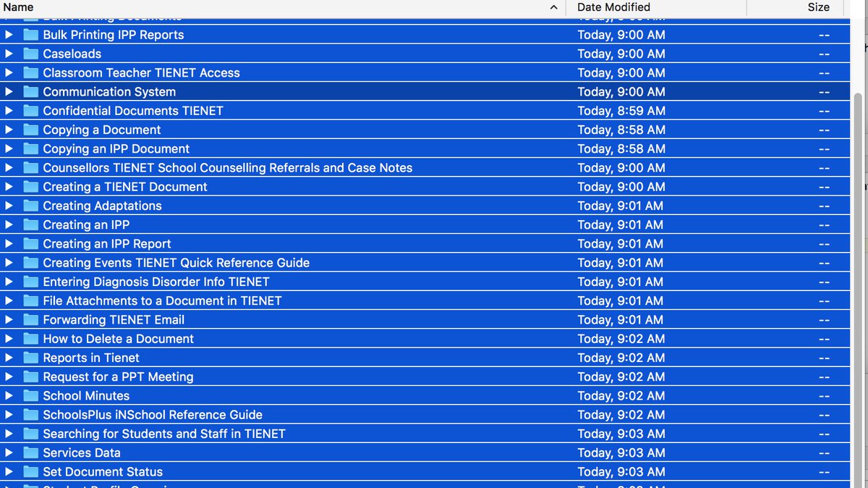Click the Creating Adaptations folder icon
Screen dimensions: 868x488
(x=30, y=206)
